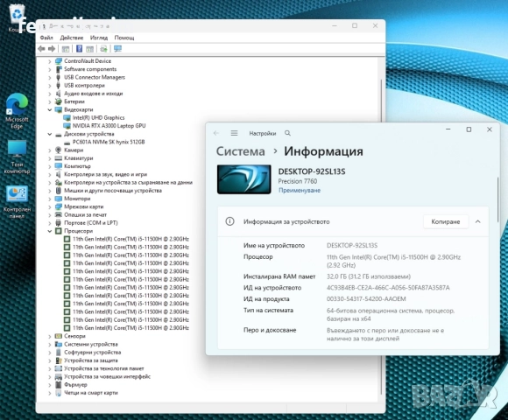Click the Back arrow in Device Manager toolbar

tap(41, 49)
